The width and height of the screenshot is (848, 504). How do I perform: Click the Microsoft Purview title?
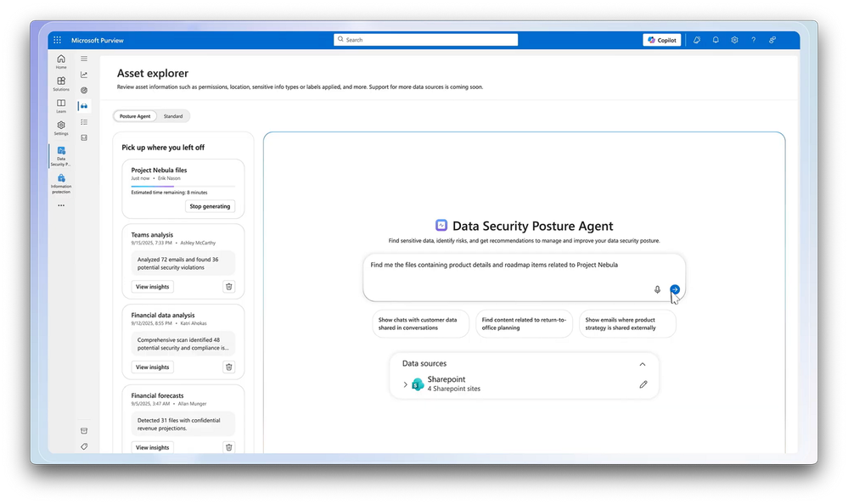point(98,41)
